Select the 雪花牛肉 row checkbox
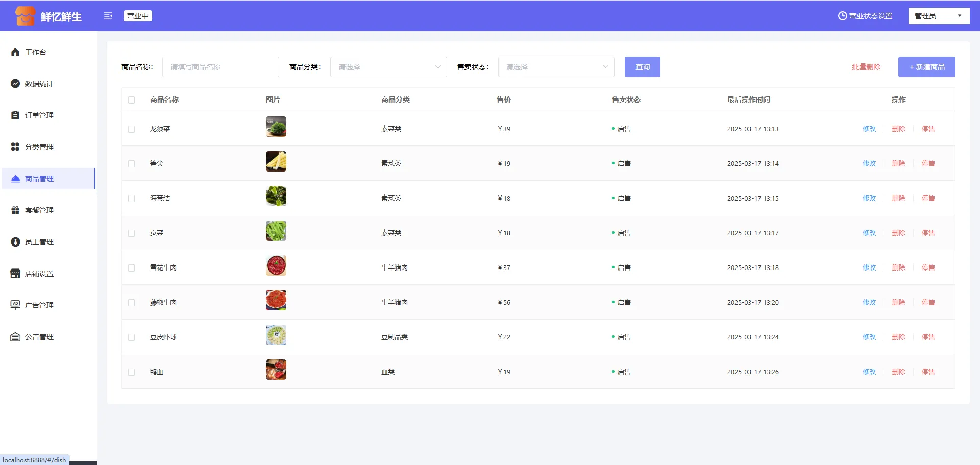 coord(132,268)
